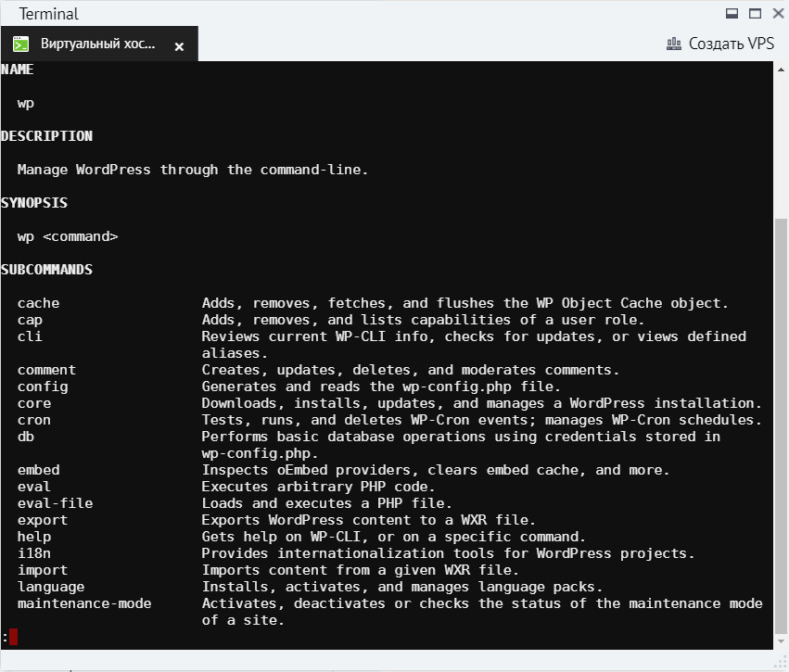
Task: Click the SUBCOMMANDS heading in the output
Action: (46, 270)
